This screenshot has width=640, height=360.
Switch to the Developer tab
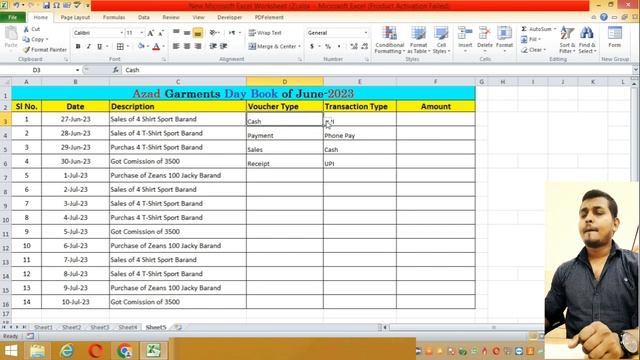click(229, 17)
